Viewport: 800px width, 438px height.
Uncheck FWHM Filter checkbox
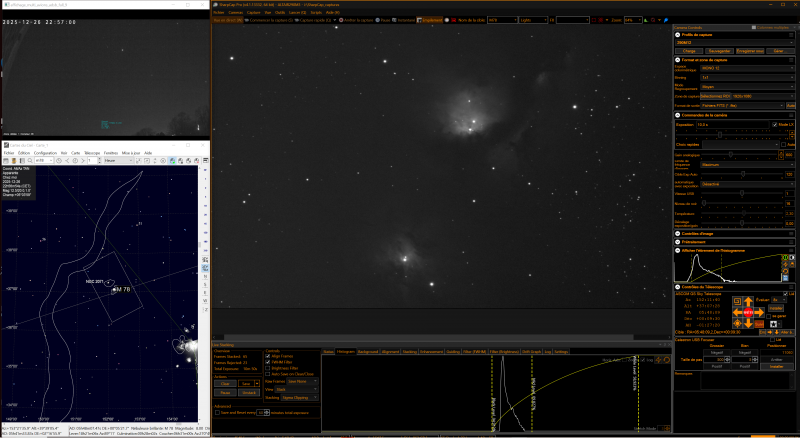268,362
